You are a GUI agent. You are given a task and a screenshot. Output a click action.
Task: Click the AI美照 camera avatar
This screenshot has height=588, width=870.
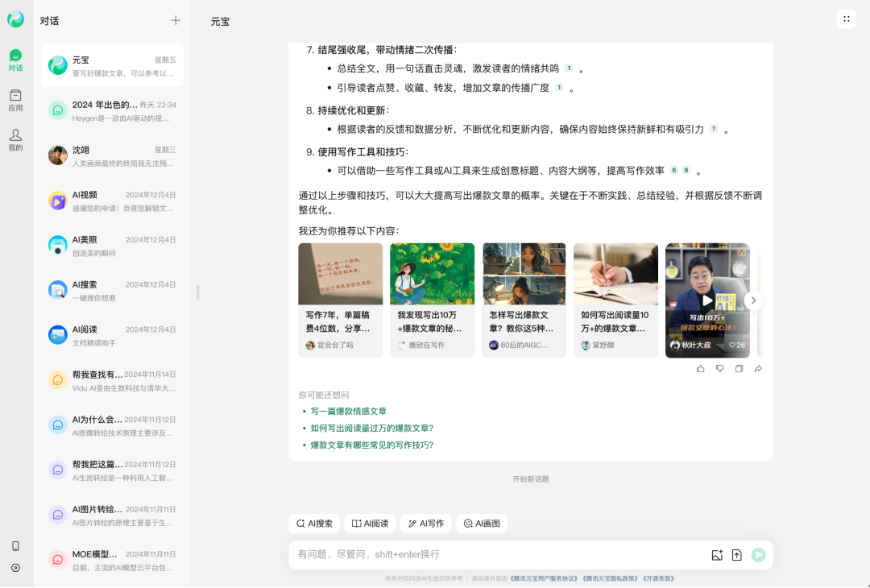(x=58, y=245)
